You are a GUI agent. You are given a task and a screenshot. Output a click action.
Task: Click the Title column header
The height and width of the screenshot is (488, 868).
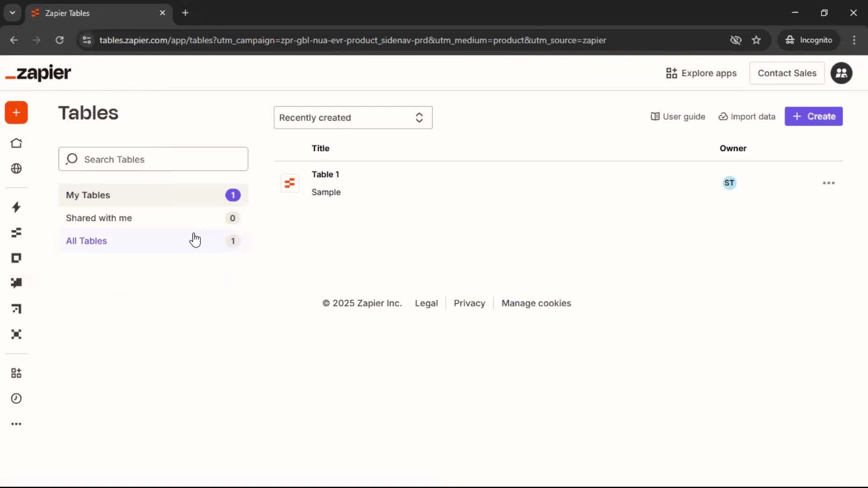click(321, 148)
